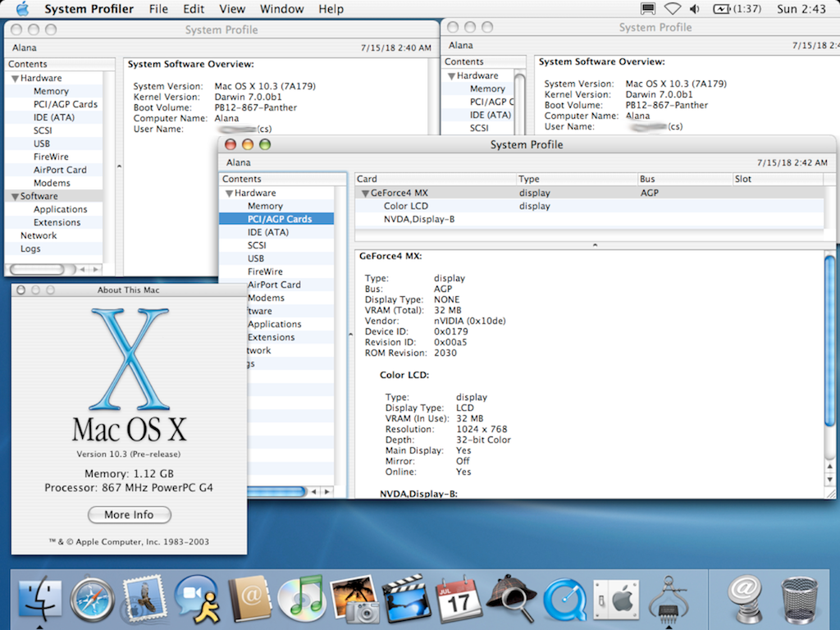Open iCal calendar icon showing 17

coord(459,599)
